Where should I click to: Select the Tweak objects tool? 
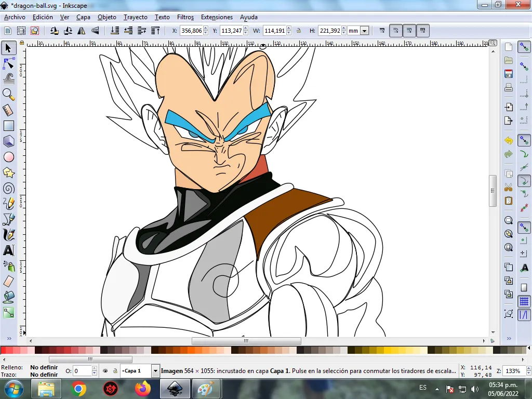click(x=8, y=78)
